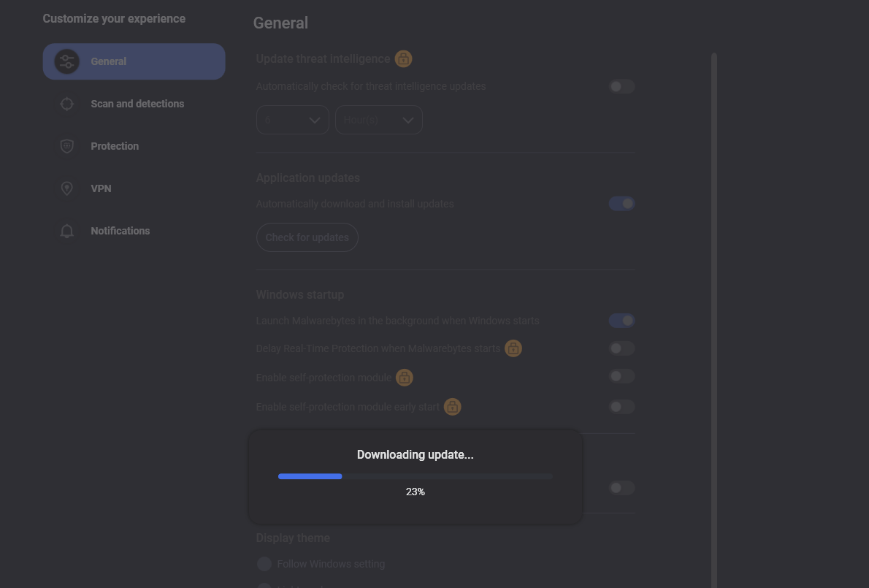This screenshot has width=869, height=588.
Task: Click the Downloading update... message
Action: (x=415, y=454)
